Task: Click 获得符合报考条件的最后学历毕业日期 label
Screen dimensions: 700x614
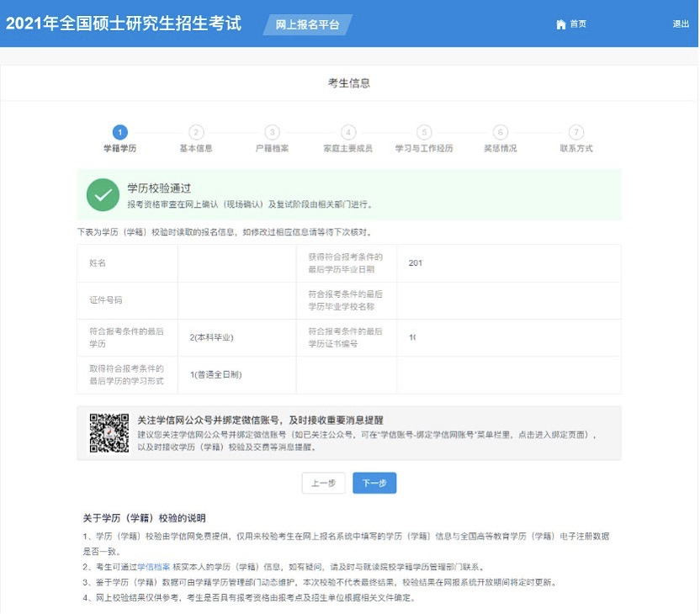Action: pyautogui.click(x=346, y=262)
